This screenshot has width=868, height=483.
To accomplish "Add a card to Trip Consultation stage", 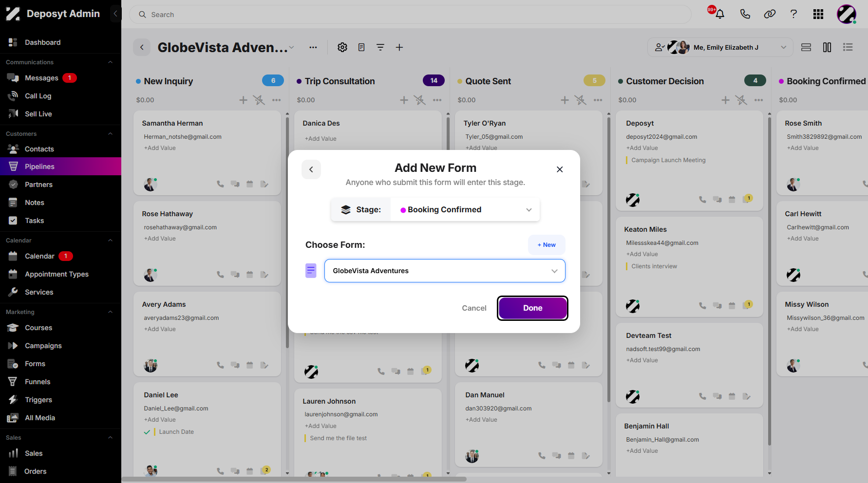I will (404, 100).
